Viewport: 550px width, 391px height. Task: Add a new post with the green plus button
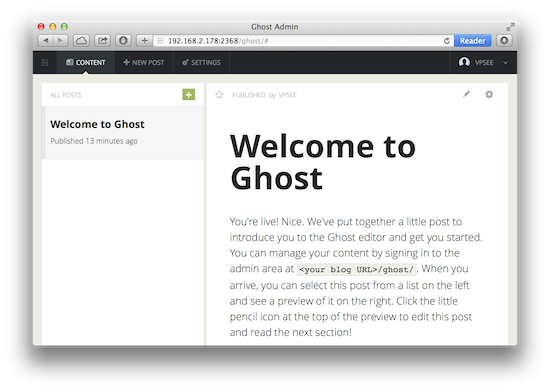[189, 94]
